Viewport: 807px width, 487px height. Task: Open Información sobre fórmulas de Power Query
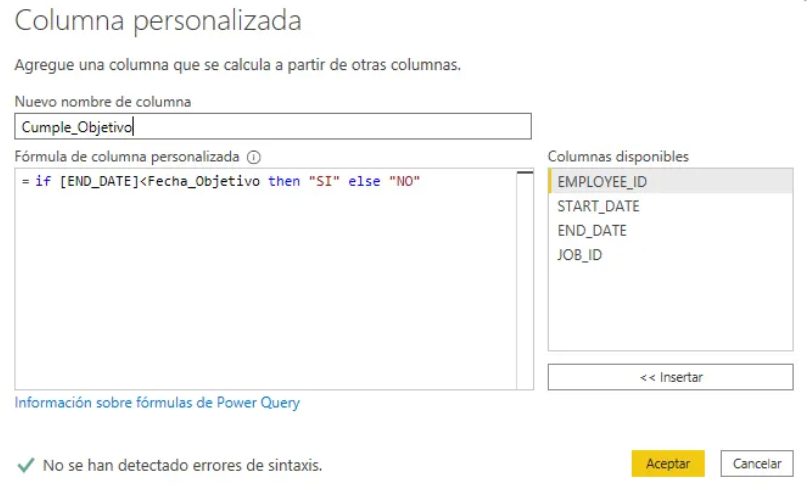pyautogui.click(x=157, y=403)
